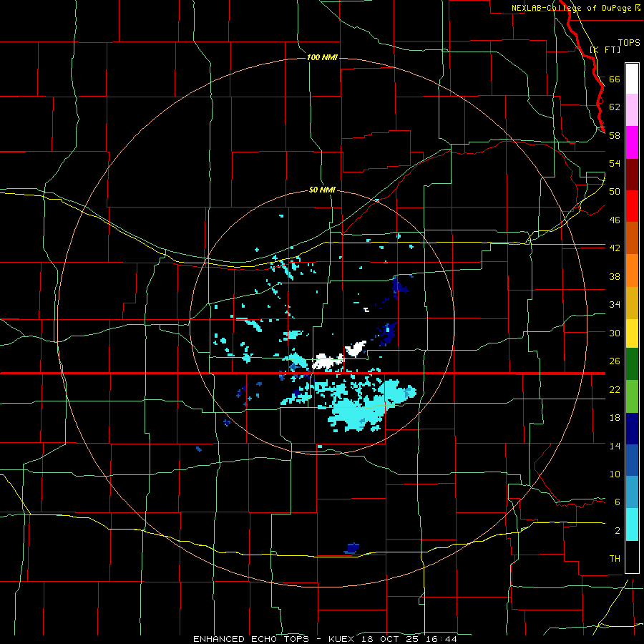The image size is (644, 644).
Task: Select the dark orange legend swatch
Action: tap(632, 238)
